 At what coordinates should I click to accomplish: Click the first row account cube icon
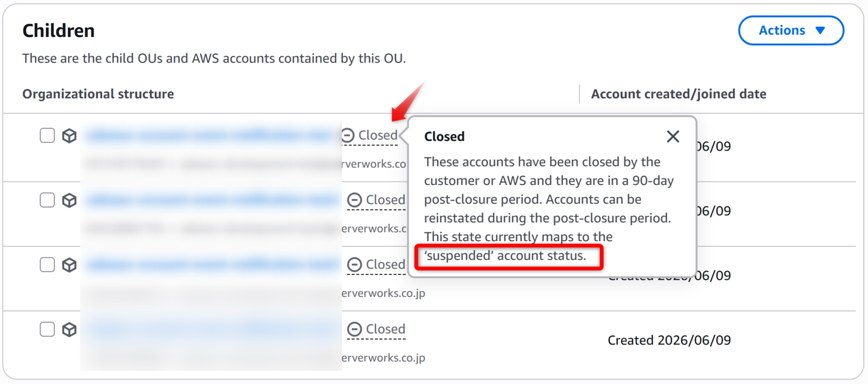[69, 136]
